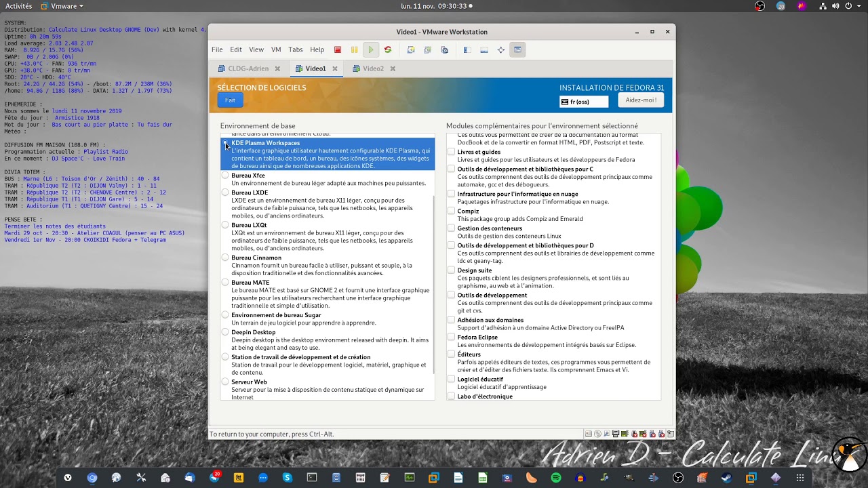Viewport: 868px width, 488px height.
Task: Check the Logiciel éducatif checkbox
Action: 451,379
